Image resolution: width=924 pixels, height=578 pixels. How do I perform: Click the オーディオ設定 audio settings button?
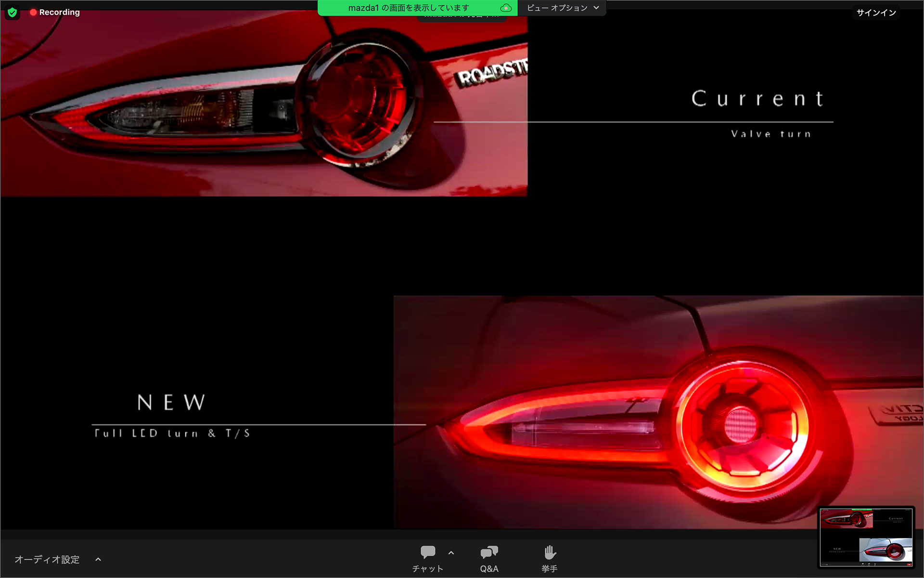[47, 559]
